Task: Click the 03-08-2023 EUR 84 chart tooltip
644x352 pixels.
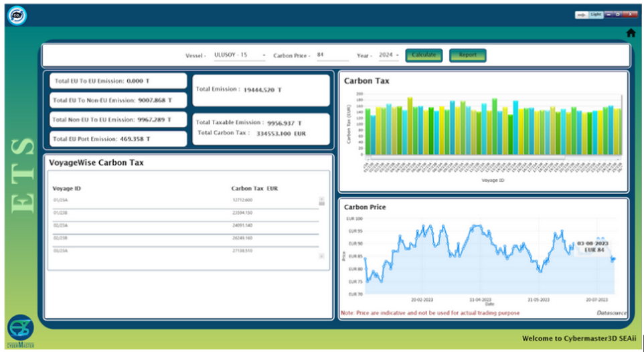Action: [x=592, y=247]
